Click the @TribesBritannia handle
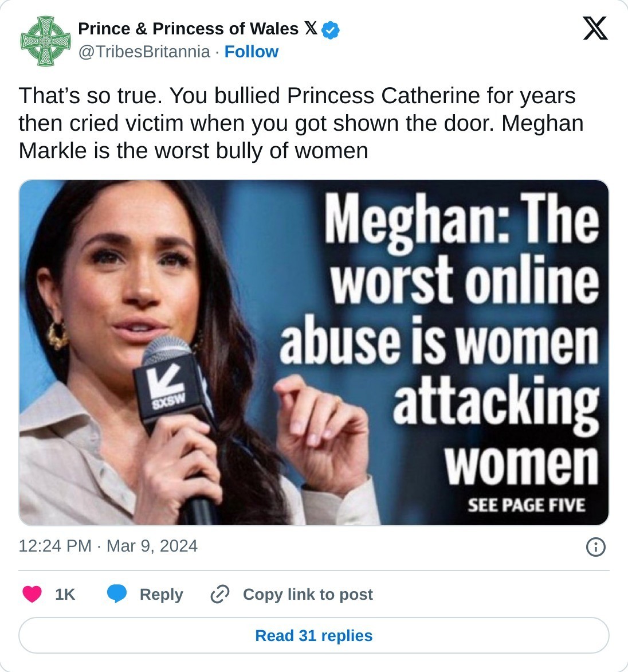Viewport: 628px width, 672px height. (x=144, y=52)
